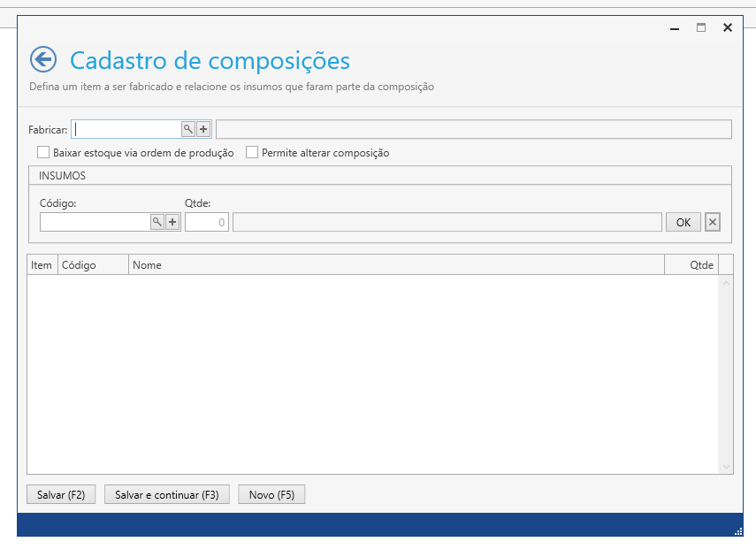Enable Baixar estoque via ordem de produção
Screen dimensions: 756x557
point(43,152)
